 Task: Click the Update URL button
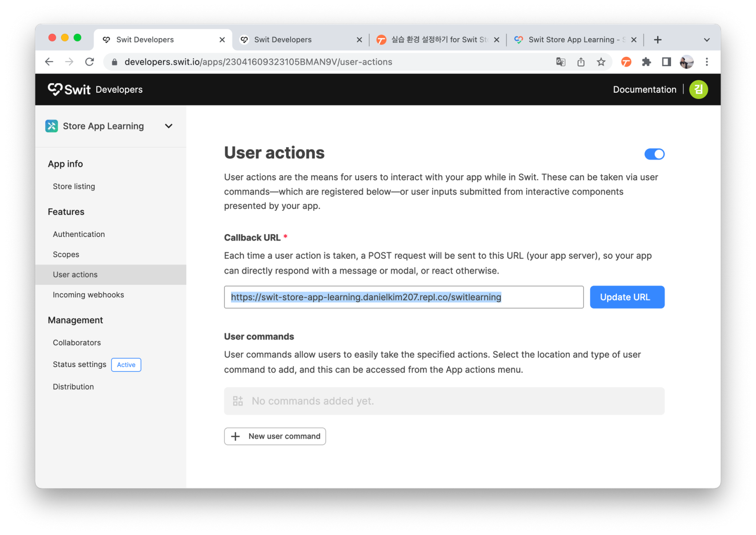(627, 297)
